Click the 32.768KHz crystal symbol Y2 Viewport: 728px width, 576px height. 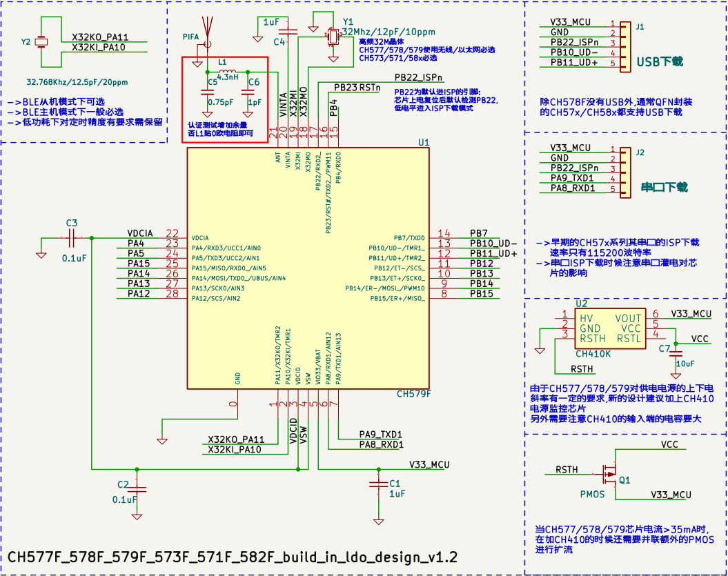click(41, 43)
